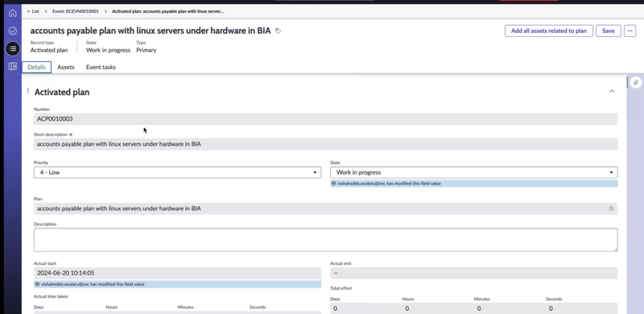Switch to the Assets tab
Image resolution: width=644 pixels, height=314 pixels.
click(x=66, y=67)
